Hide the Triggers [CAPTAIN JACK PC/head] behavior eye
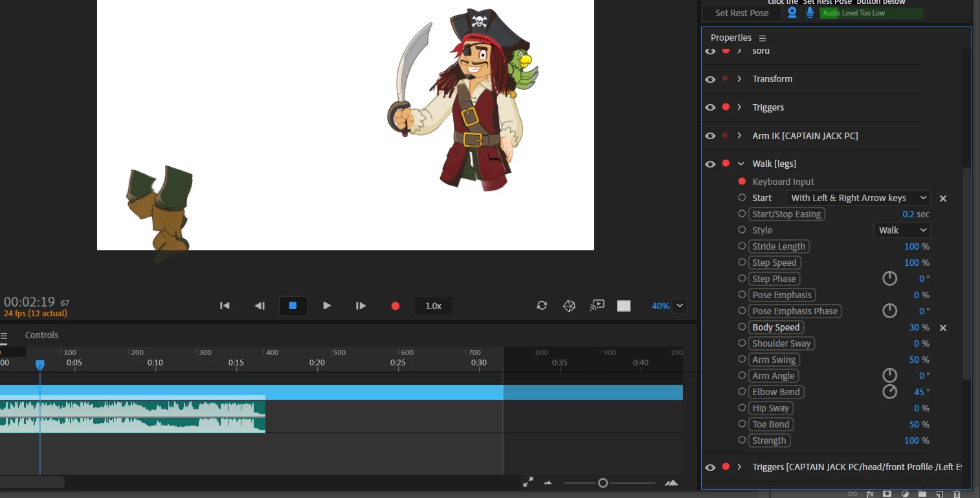Image resolution: width=980 pixels, height=498 pixels. click(710, 467)
